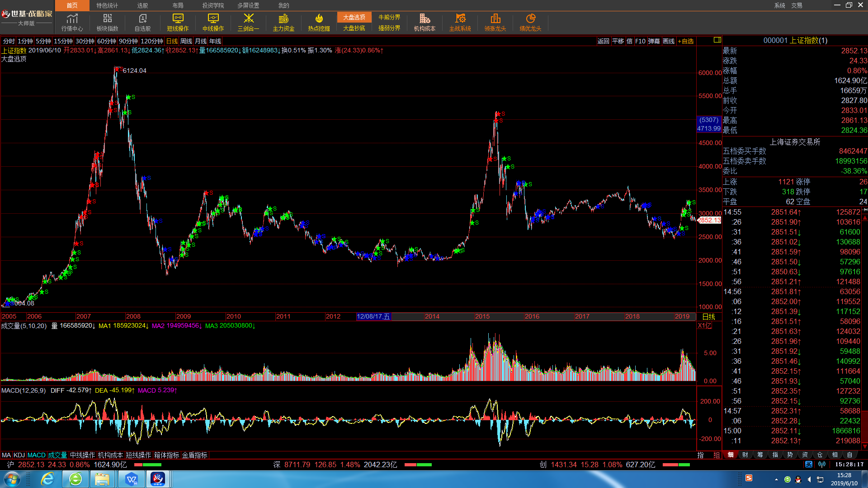Select 成交量 volume indicator tab
868x488 pixels.
pyautogui.click(x=57, y=455)
